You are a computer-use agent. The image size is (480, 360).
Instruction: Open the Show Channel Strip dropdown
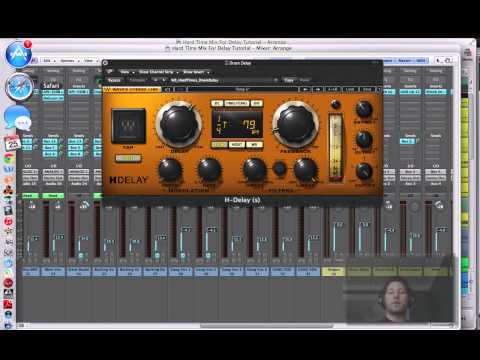click(158, 72)
